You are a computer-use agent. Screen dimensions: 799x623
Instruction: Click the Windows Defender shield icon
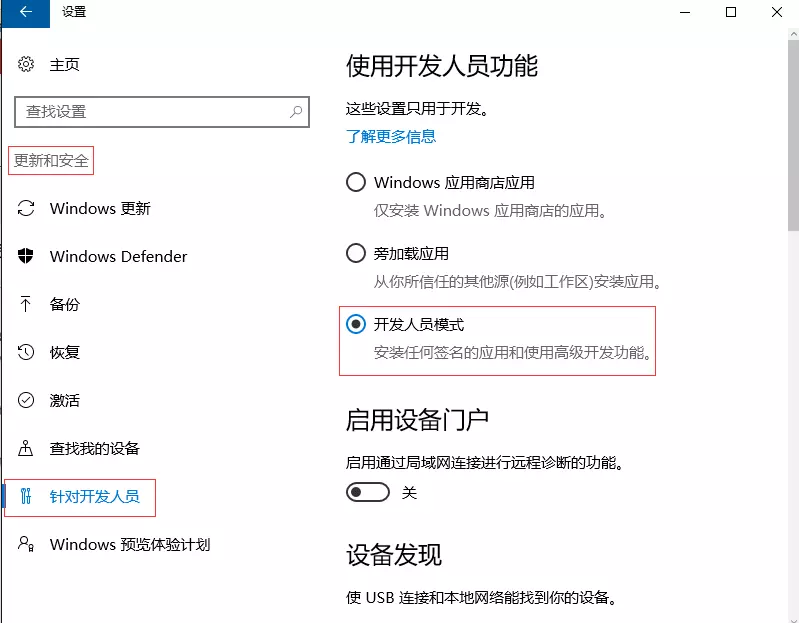[27, 257]
